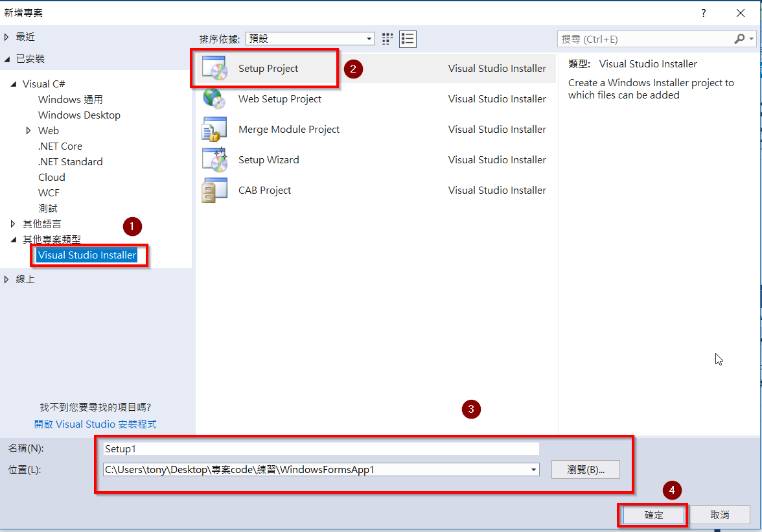The image size is (762, 532).
Task: Click the 確定 button
Action: coord(654,515)
